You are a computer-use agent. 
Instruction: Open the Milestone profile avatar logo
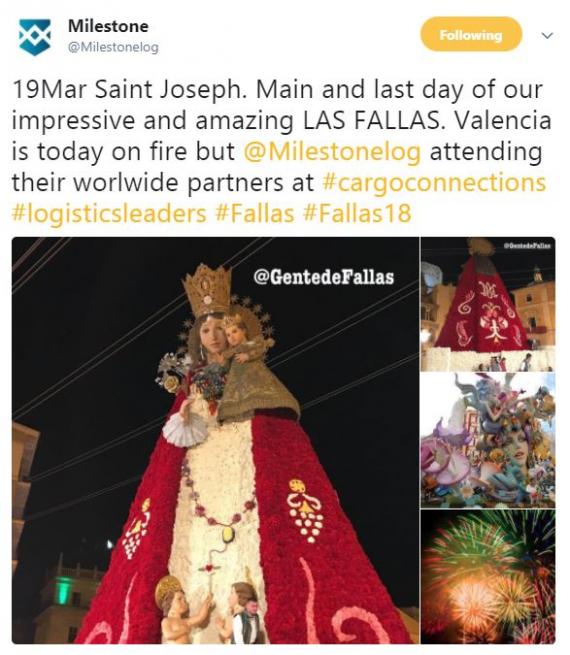35,37
